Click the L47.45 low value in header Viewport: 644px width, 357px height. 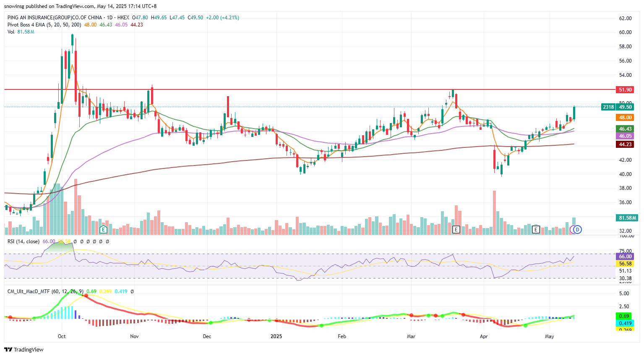(177, 18)
